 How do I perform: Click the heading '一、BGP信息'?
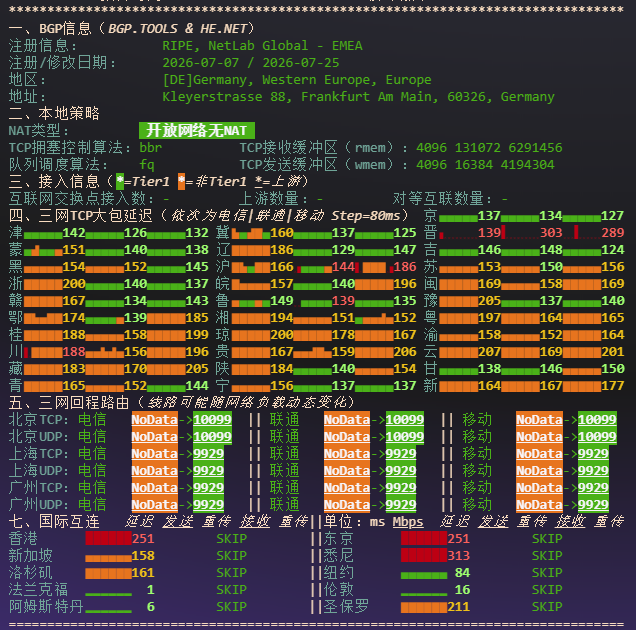(x=50, y=29)
